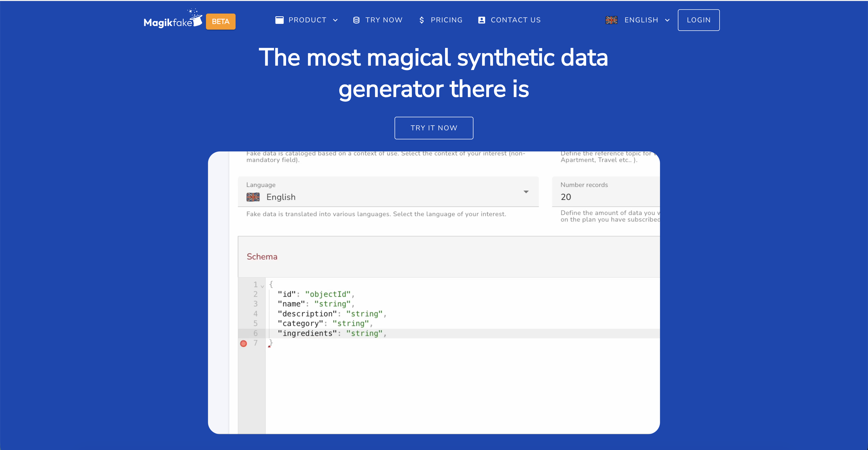Click line number 6 in the editor

click(x=255, y=333)
